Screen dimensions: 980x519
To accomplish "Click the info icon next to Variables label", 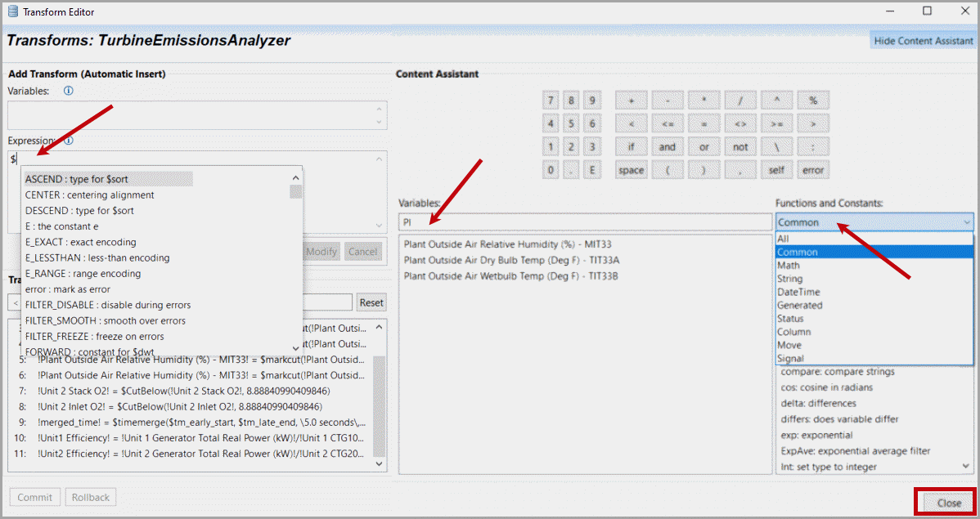I will [x=69, y=91].
